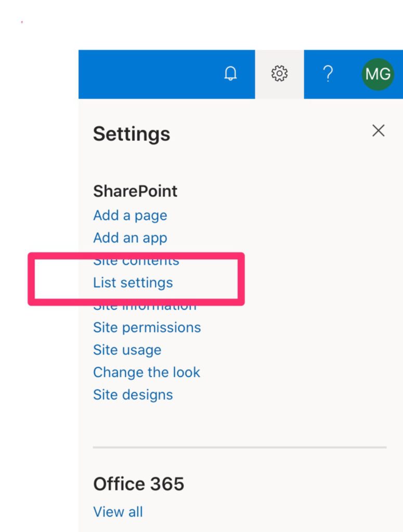Open Site information

(x=144, y=305)
